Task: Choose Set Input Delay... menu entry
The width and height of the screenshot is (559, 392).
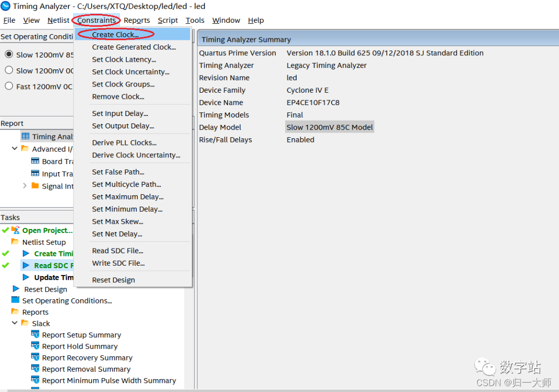Action: 133,113
